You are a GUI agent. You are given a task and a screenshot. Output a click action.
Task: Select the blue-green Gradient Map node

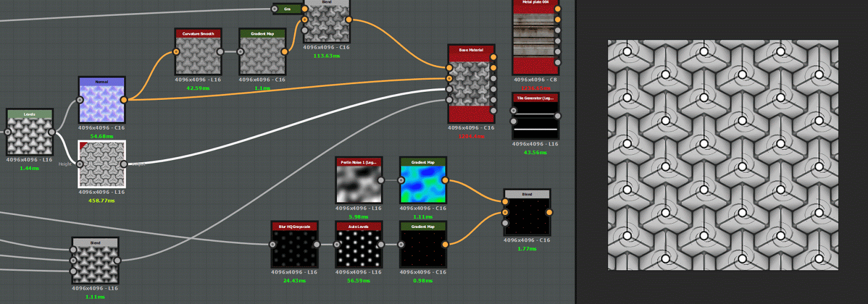click(423, 180)
